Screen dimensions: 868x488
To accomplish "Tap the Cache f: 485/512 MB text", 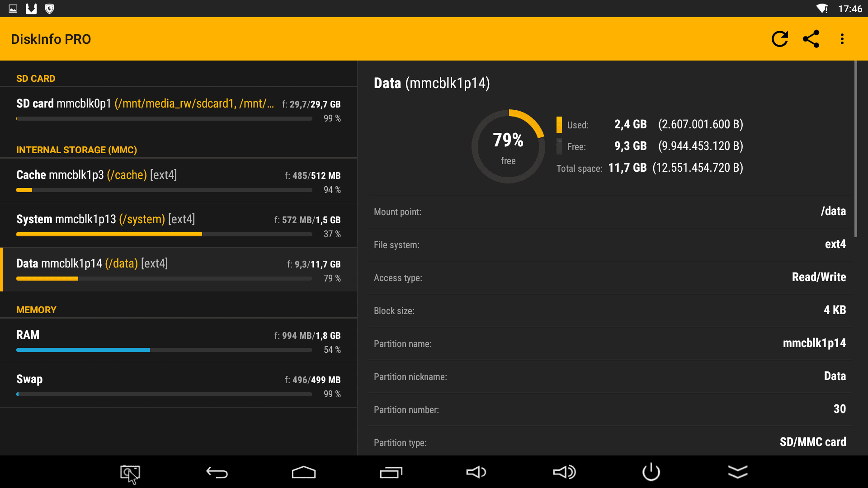I will pyautogui.click(x=312, y=176).
